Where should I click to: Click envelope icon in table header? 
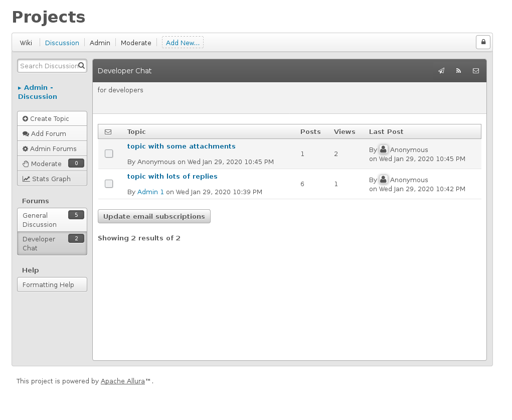[x=108, y=132]
